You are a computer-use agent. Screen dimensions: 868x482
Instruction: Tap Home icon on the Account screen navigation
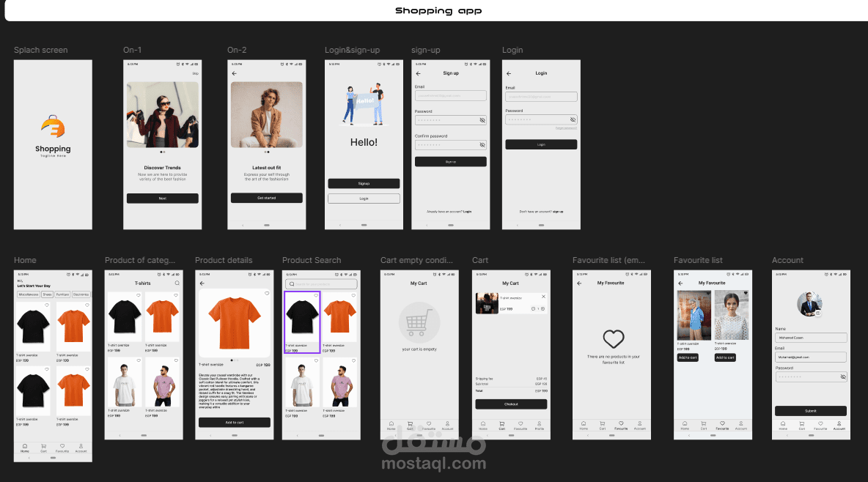pos(783,425)
